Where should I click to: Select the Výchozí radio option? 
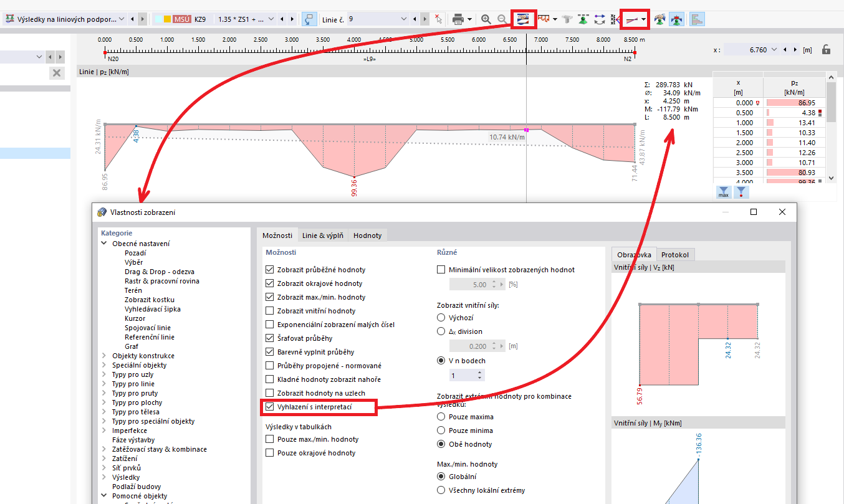point(441,318)
